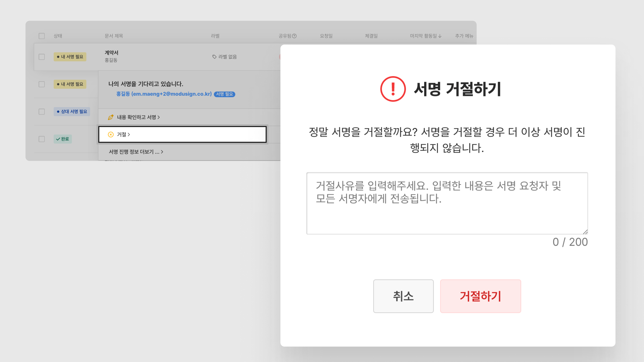Click the red exclamation warning icon

click(x=393, y=89)
